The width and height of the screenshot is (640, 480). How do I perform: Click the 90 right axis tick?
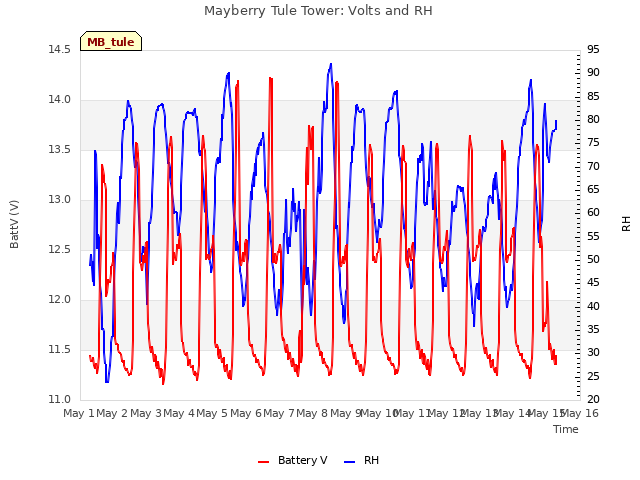click(x=593, y=73)
